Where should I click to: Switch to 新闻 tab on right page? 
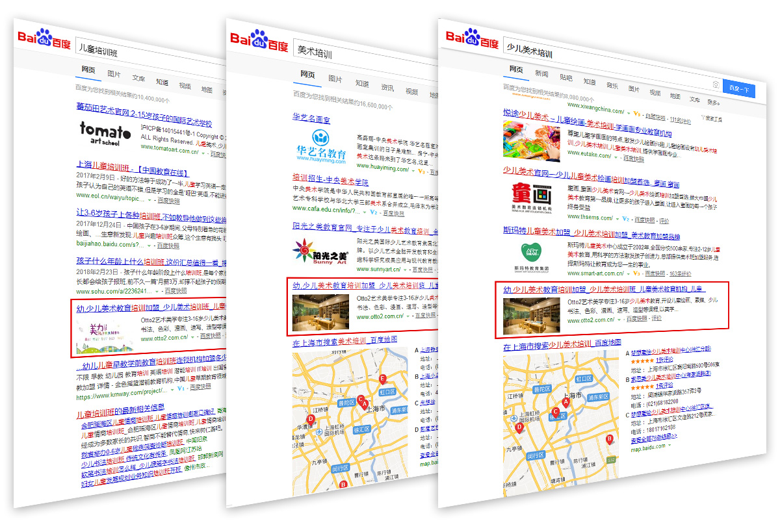(541, 73)
